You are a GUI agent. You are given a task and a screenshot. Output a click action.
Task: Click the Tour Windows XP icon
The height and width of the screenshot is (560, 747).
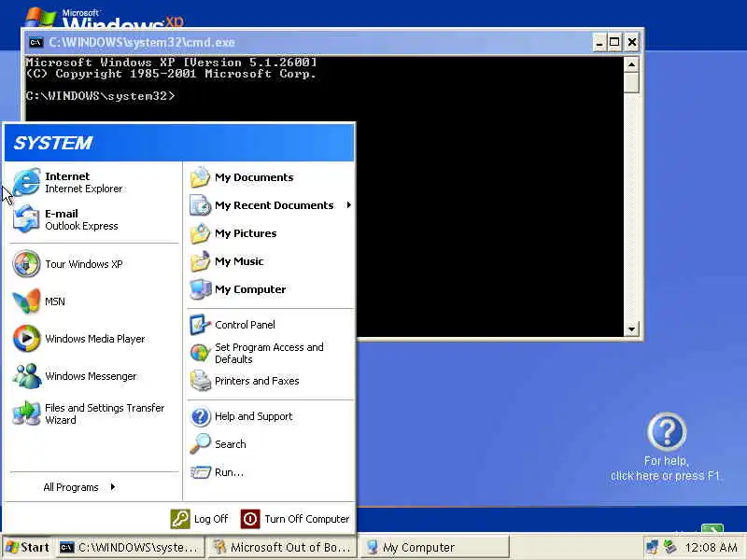[x=26, y=263]
